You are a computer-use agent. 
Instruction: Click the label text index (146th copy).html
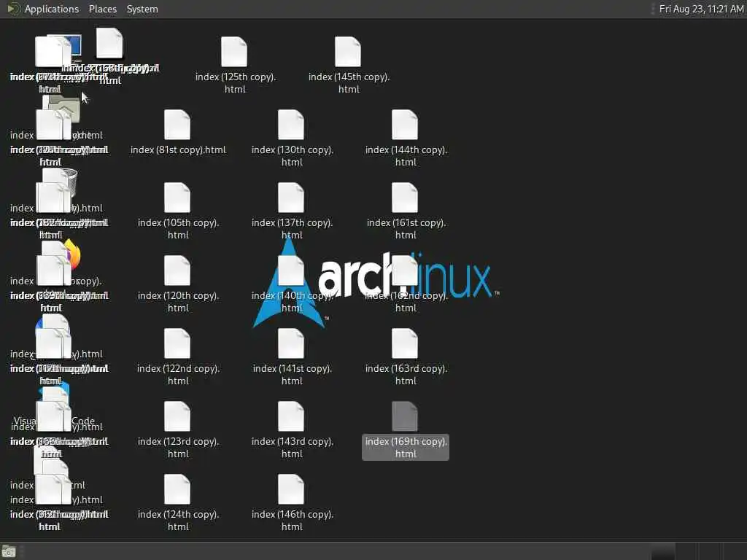point(292,520)
